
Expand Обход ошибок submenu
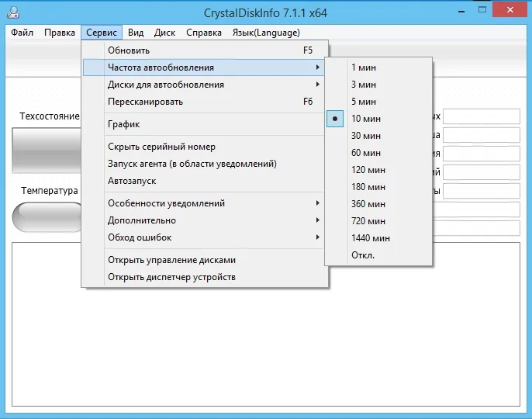click(205, 237)
